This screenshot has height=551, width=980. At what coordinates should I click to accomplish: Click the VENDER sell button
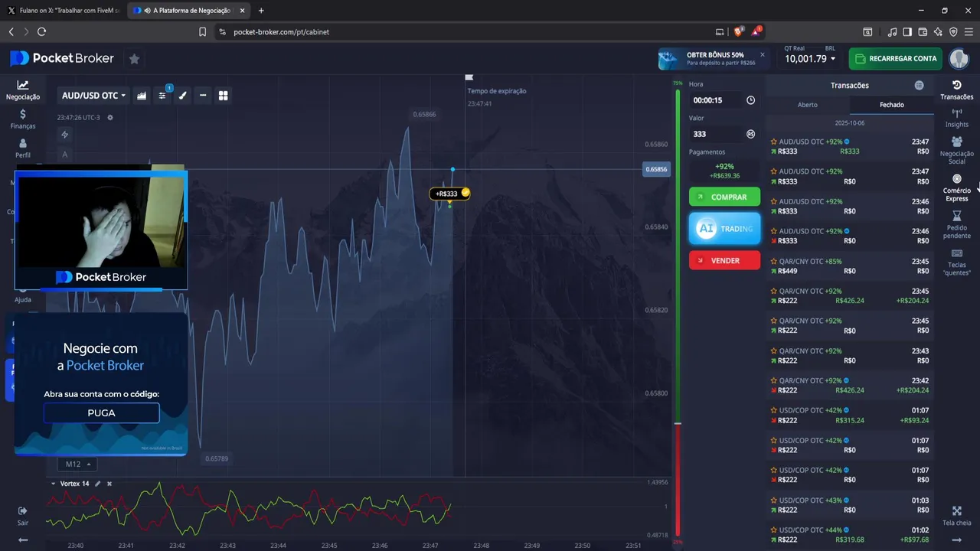(724, 260)
